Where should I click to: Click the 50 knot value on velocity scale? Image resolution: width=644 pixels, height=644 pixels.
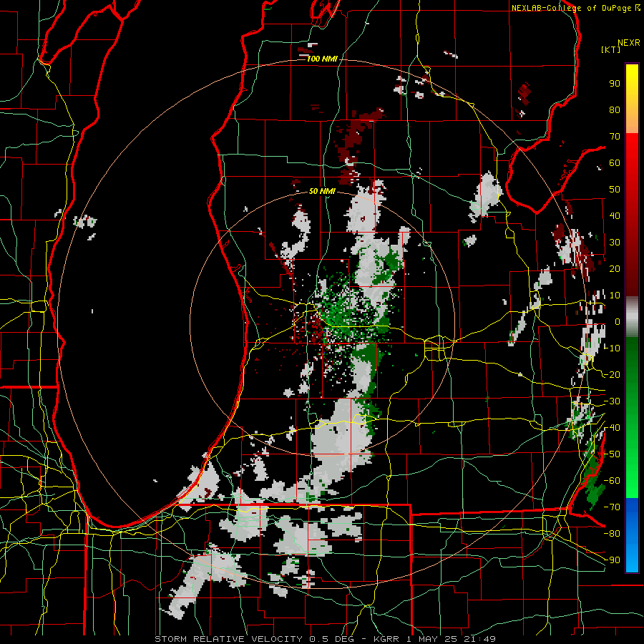[x=615, y=190]
